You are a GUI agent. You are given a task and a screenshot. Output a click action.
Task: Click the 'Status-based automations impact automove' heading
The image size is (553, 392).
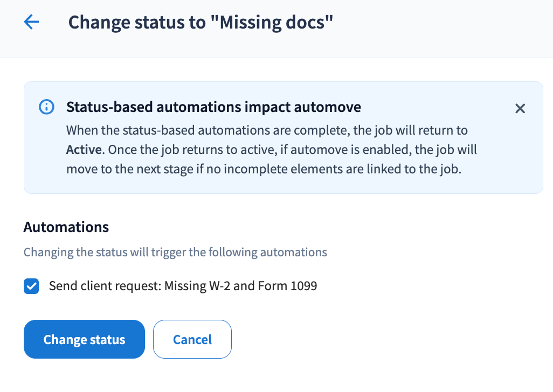point(213,107)
